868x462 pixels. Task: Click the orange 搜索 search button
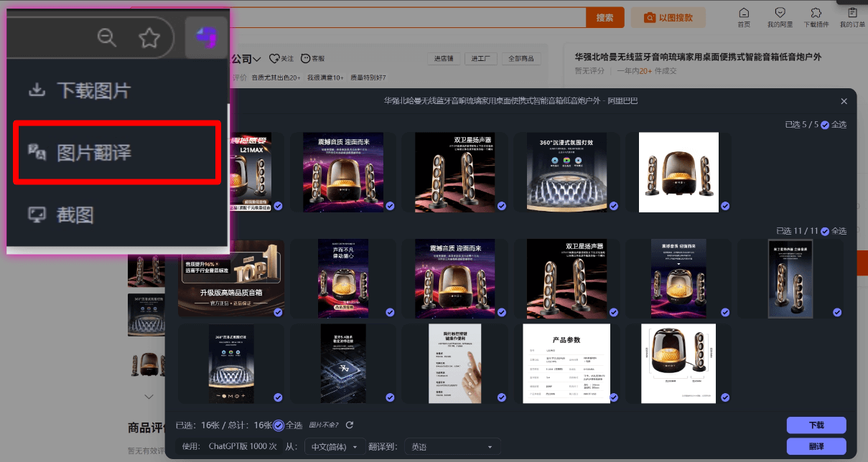(605, 18)
